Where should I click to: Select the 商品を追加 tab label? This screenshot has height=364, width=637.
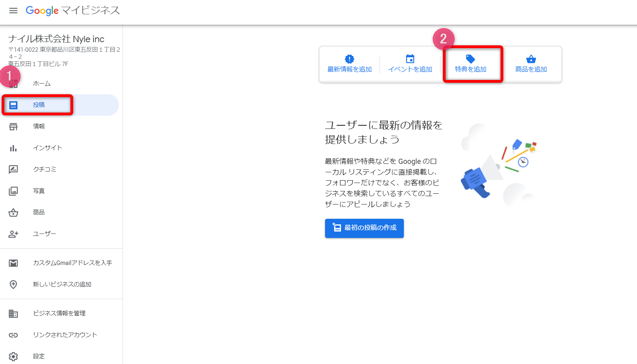click(x=531, y=69)
